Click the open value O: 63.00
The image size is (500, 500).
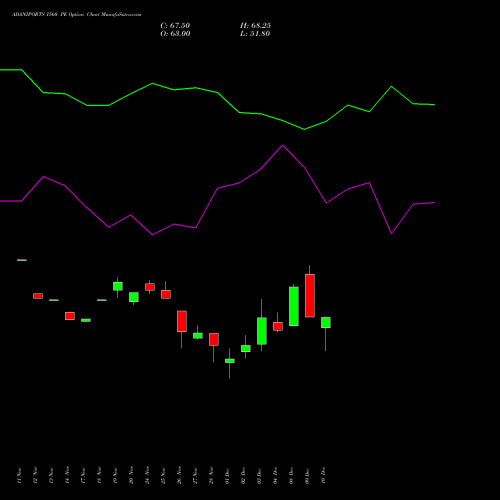tap(175, 34)
